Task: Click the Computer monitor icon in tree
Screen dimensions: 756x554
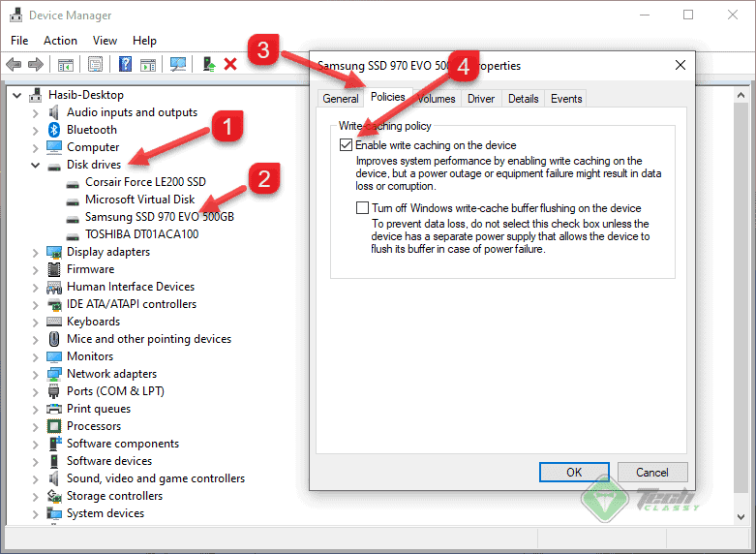Action: coord(54,146)
